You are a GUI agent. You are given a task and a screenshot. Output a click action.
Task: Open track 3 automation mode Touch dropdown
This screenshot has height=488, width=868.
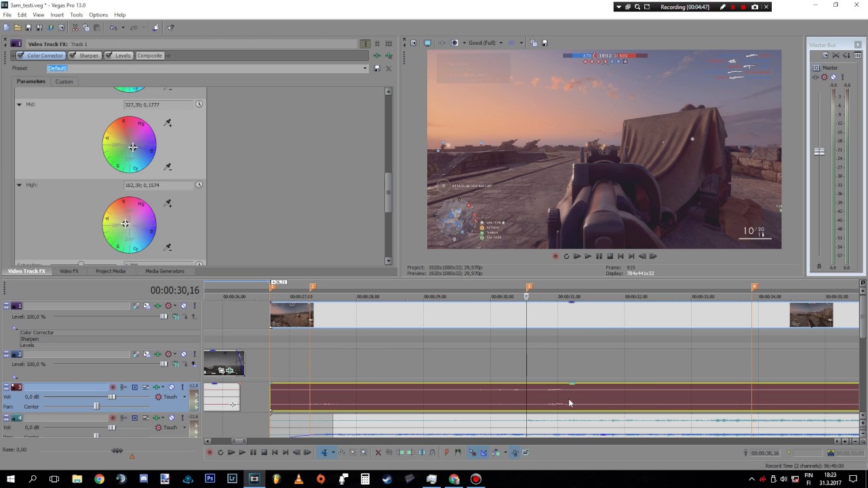click(x=184, y=396)
